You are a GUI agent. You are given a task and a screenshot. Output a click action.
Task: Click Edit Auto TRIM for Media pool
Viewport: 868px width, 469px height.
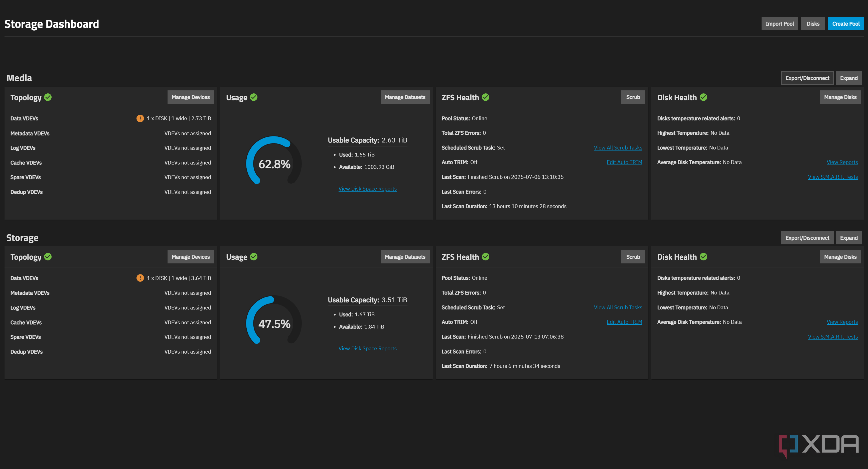coord(624,162)
